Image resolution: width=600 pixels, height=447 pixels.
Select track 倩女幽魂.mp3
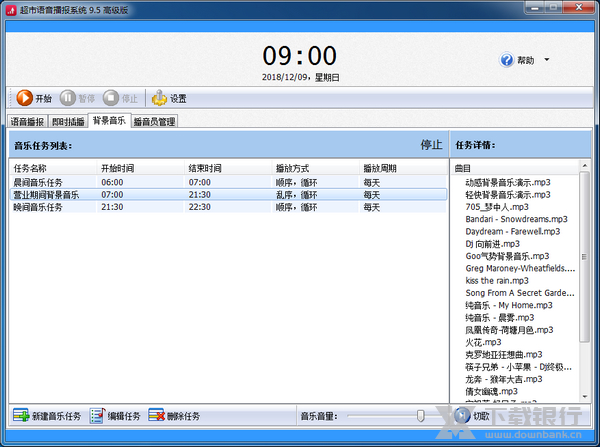[491, 391]
